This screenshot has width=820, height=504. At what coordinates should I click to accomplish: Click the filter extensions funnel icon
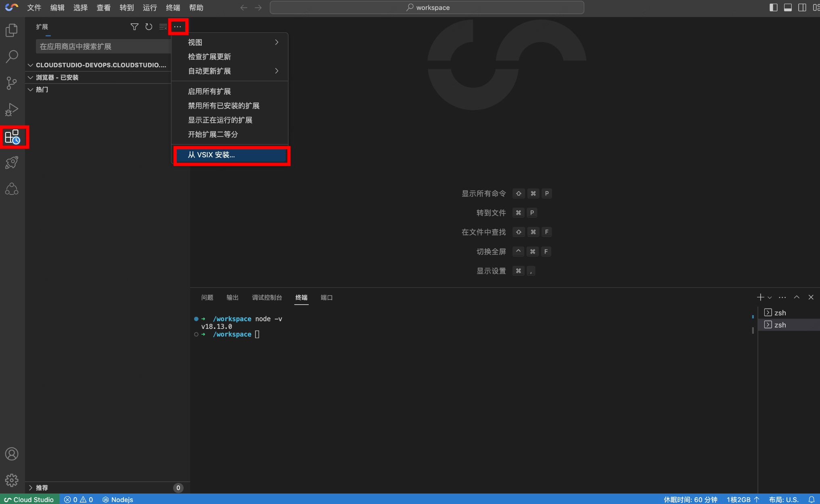pos(134,27)
